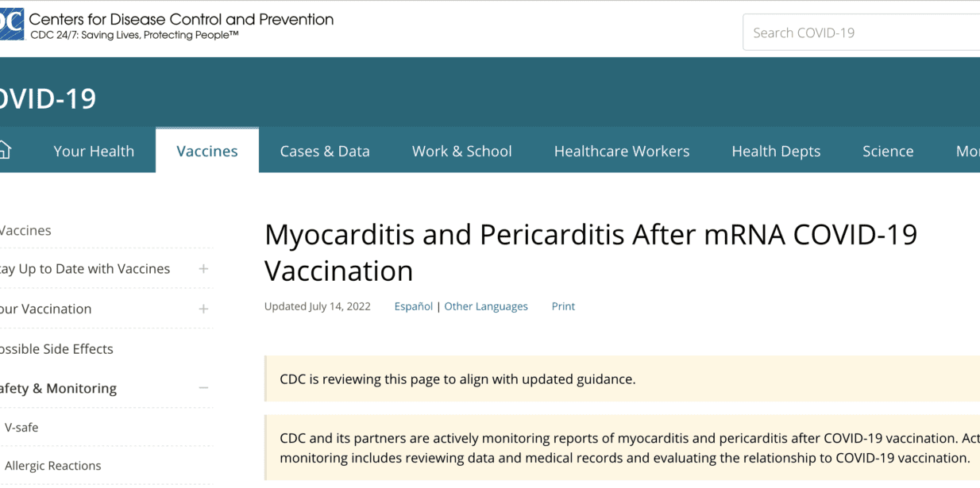This screenshot has height=488, width=980.
Task: Switch page to Español
Action: (414, 306)
